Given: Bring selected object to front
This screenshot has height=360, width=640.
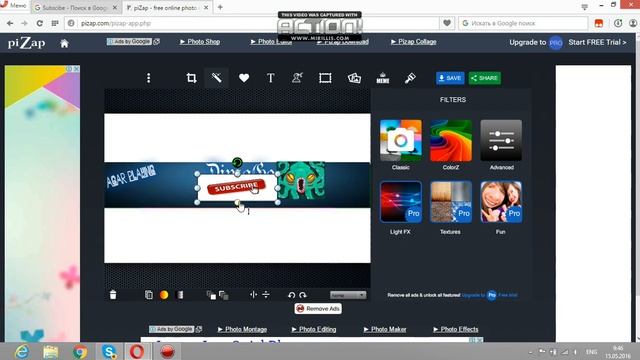Looking at the screenshot, I should tap(211, 295).
